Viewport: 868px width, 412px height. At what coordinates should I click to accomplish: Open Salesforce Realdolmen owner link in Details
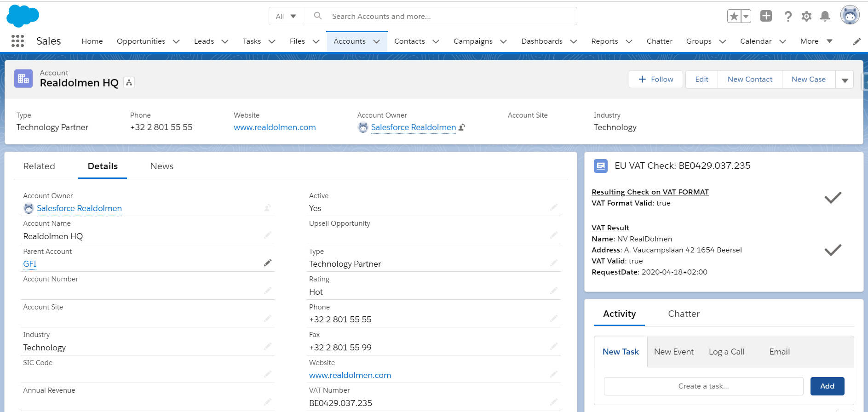pos(79,208)
